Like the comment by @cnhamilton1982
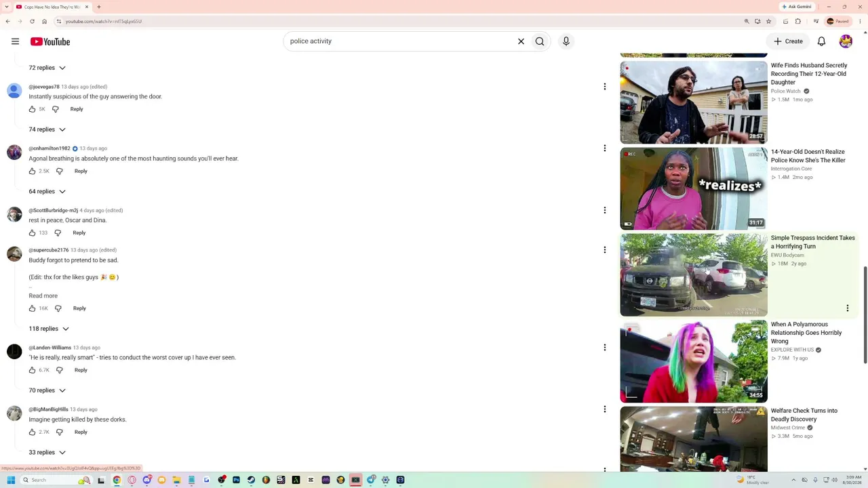This screenshot has width=868, height=488. tap(32, 171)
